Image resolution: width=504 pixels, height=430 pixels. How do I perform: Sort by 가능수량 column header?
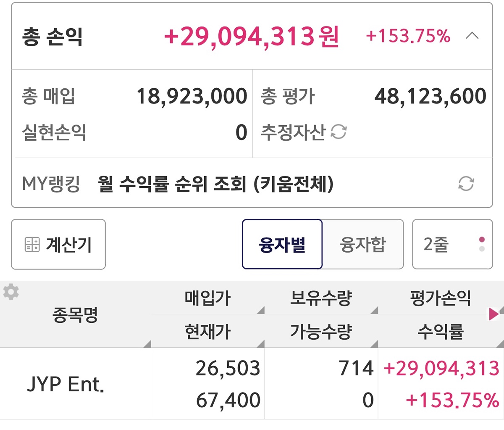(x=321, y=332)
